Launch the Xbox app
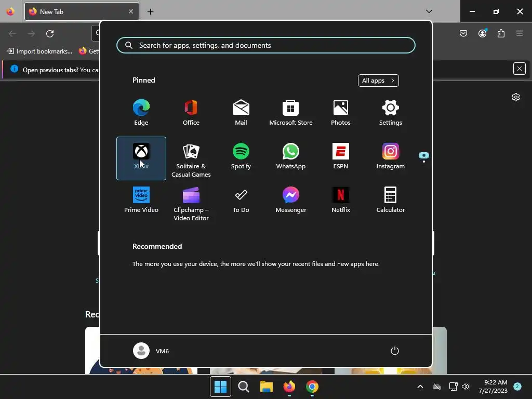Image resolution: width=532 pixels, height=399 pixels. coord(141,158)
